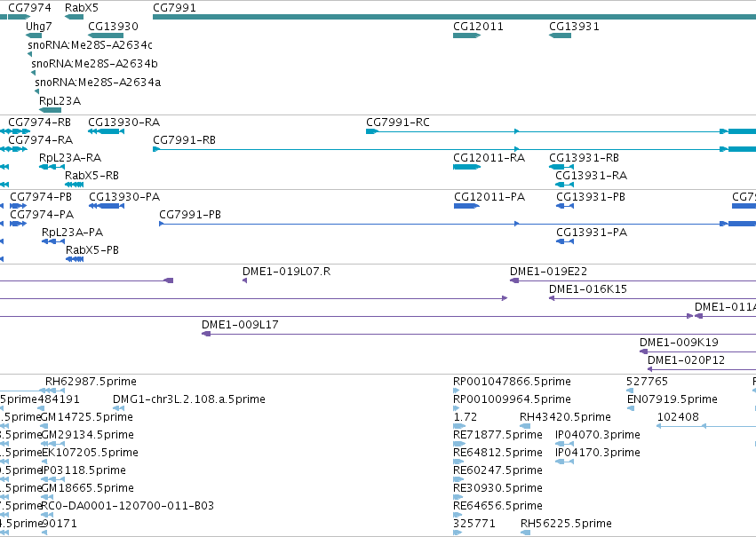The width and height of the screenshot is (756, 537).
Task: Click the 484191 EST label
Action: click(x=59, y=399)
